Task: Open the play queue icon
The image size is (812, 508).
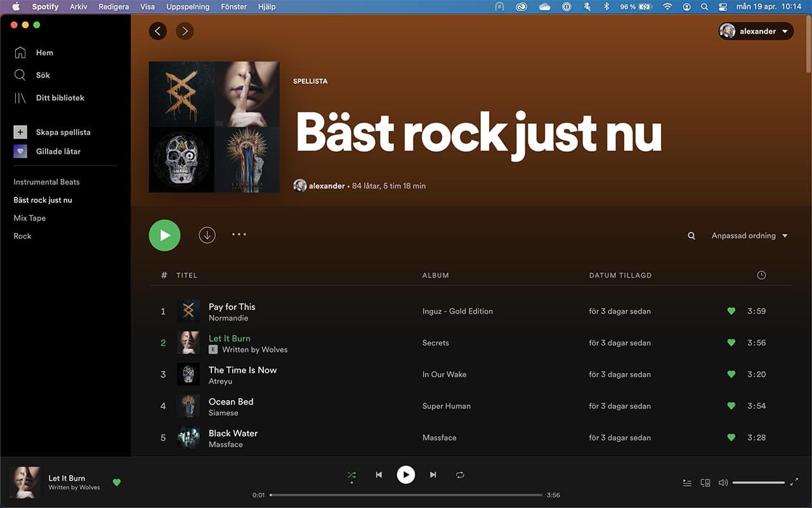Action: tap(687, 483)
